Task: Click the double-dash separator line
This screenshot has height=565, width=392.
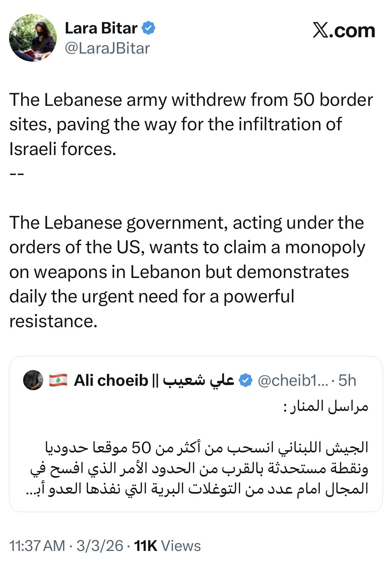Action: (16, 174)
